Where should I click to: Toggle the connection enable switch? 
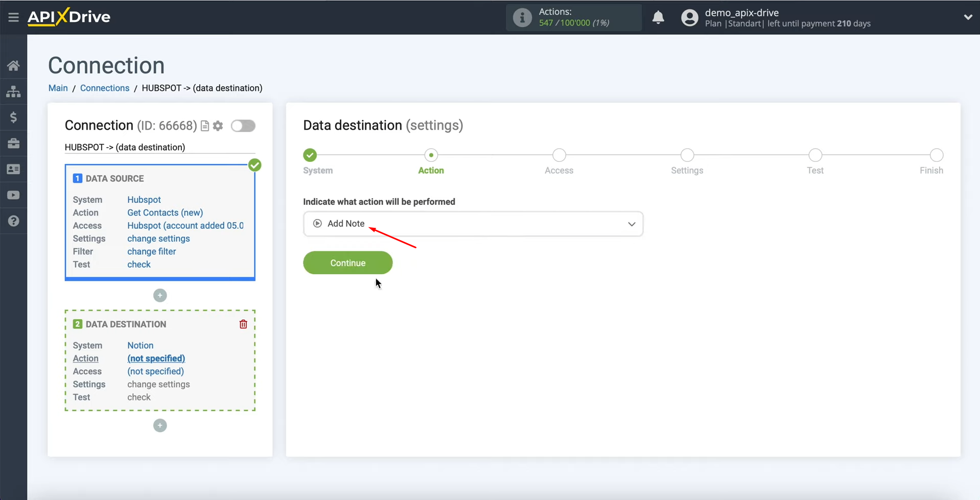(244, 126)
